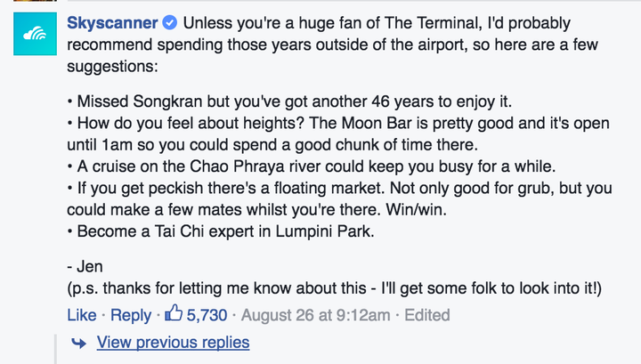Expand View previous replies
641x364 pixels.
(x=173, y=343)
